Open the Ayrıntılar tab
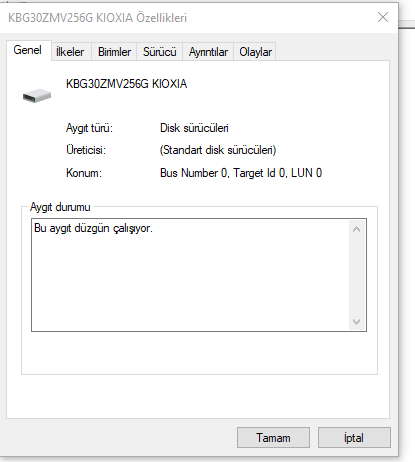415x462 pixels. pyautogui.click(x=208, y=52)
